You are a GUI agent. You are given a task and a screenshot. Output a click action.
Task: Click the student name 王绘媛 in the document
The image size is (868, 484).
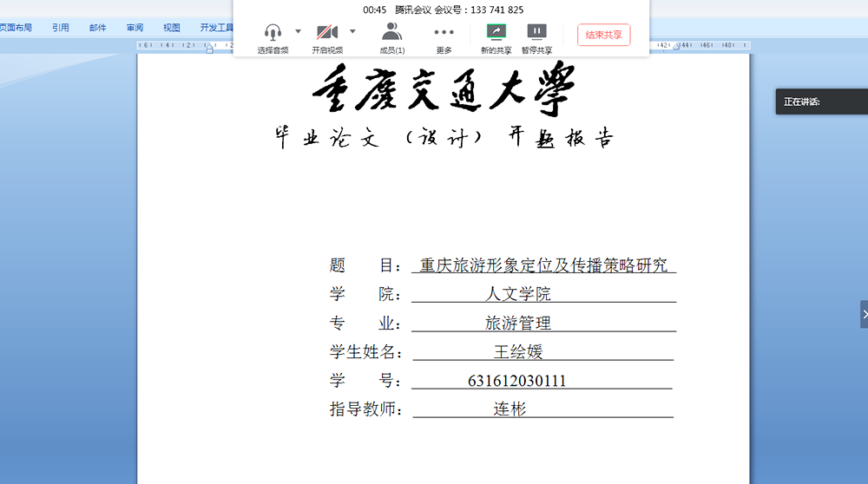click(x=518, y=351)
